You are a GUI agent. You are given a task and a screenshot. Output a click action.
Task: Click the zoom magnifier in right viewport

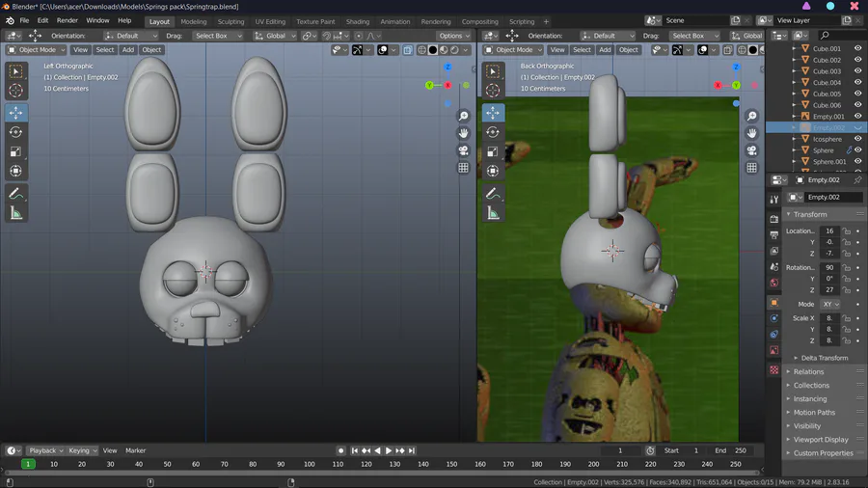(x=753, y=116)
